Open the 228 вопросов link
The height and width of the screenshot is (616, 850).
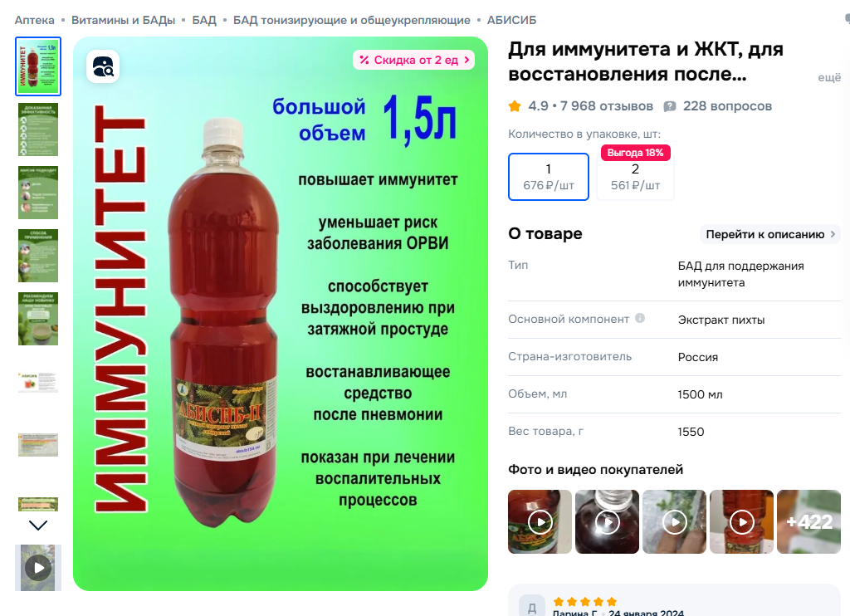pos(727,106)
